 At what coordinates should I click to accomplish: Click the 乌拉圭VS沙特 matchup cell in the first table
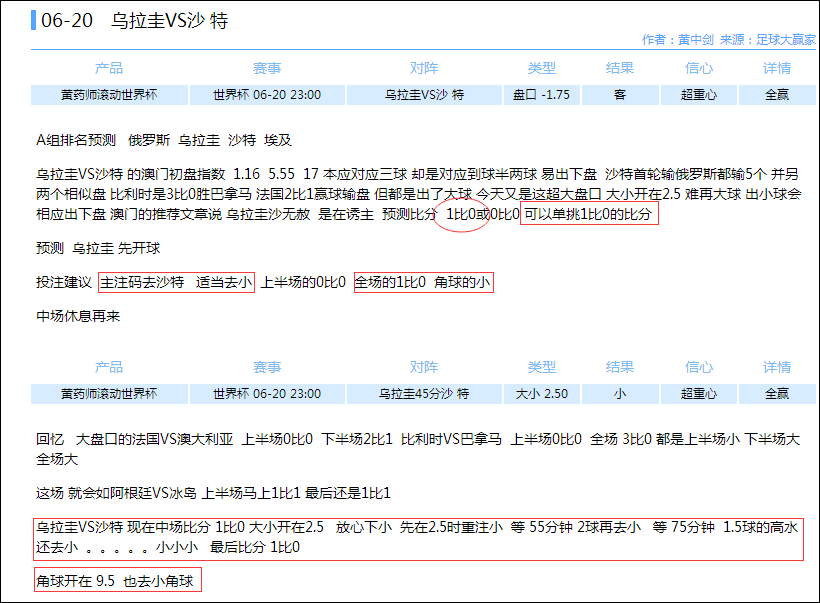(x=424, y=95)
